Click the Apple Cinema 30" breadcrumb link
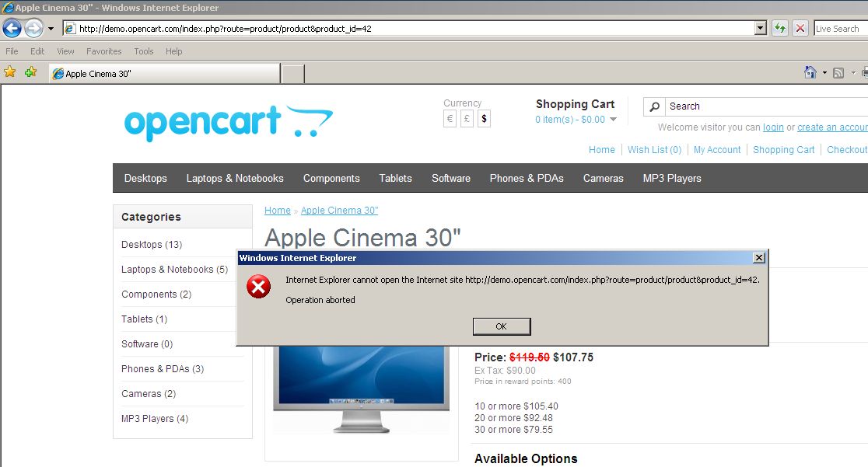This screenshot has height=467, width=868. 339,211
